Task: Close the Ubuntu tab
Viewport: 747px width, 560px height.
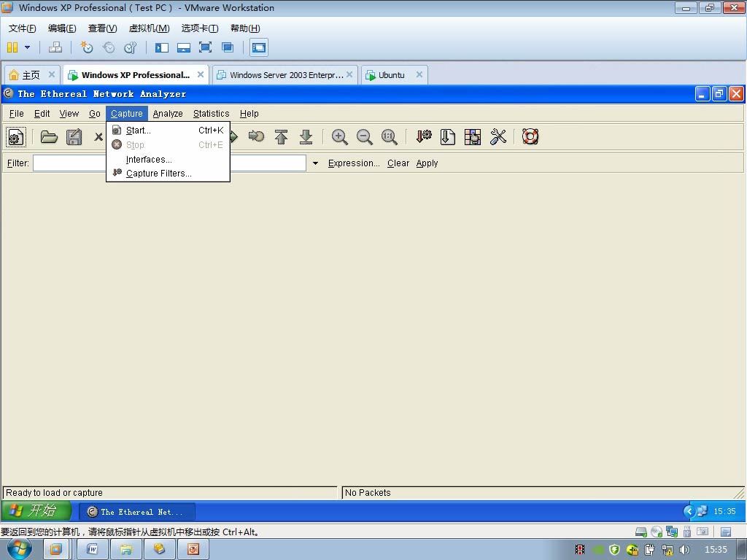Action: tap(419, 75)
